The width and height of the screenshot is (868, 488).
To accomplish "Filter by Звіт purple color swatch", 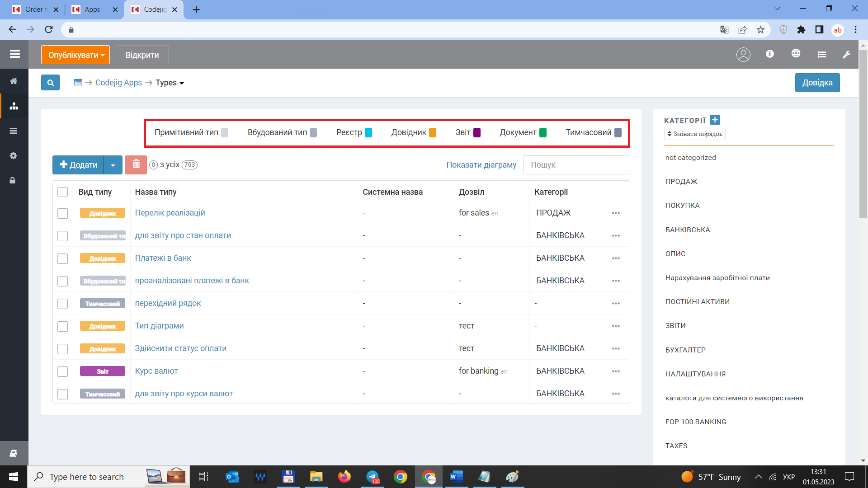I will click(477, 132).
